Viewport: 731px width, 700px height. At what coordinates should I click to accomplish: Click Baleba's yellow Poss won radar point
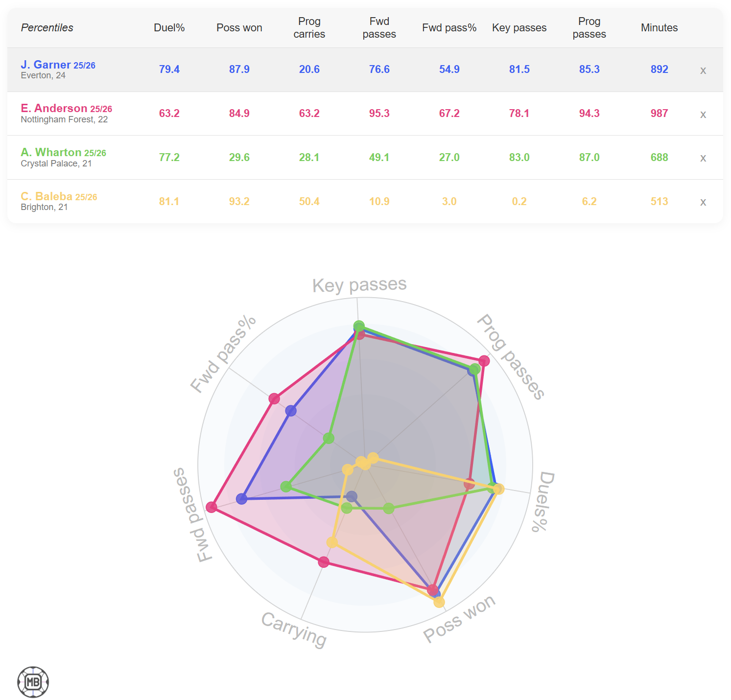439,602
